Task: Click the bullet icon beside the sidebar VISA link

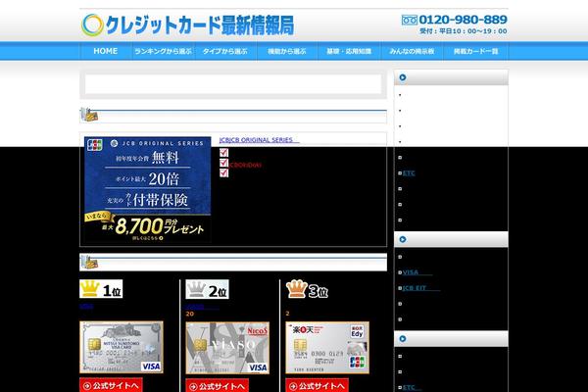Action: pyautogui.click(x=400, y=272)
